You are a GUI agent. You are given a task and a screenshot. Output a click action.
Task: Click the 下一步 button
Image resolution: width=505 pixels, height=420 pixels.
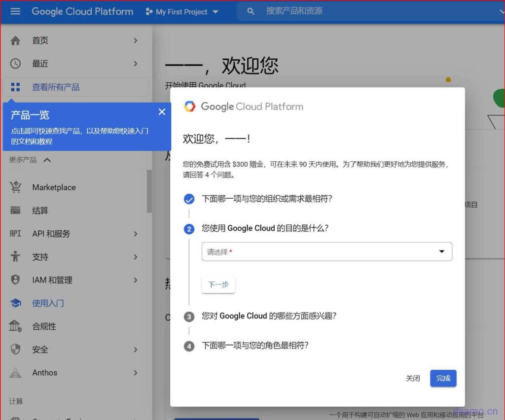pyautogui.click(x=218, y=284)
